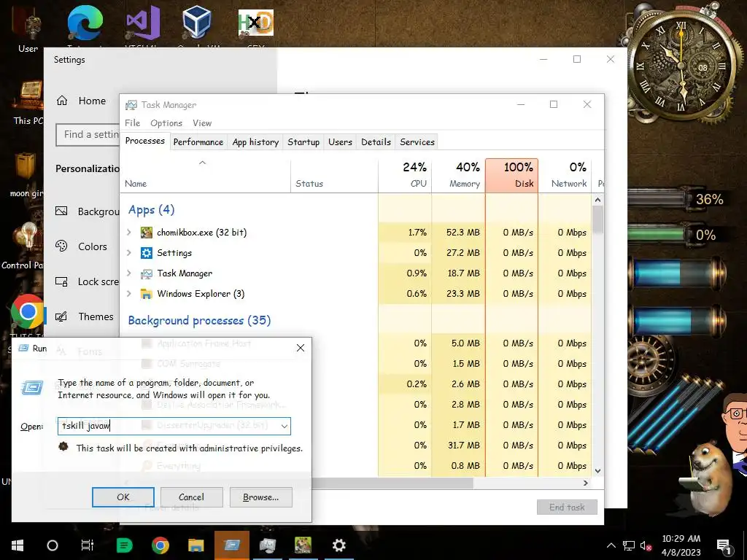Click Find a setting search box
This screenshot has width=747, height=560.
(x=88, y=135)
